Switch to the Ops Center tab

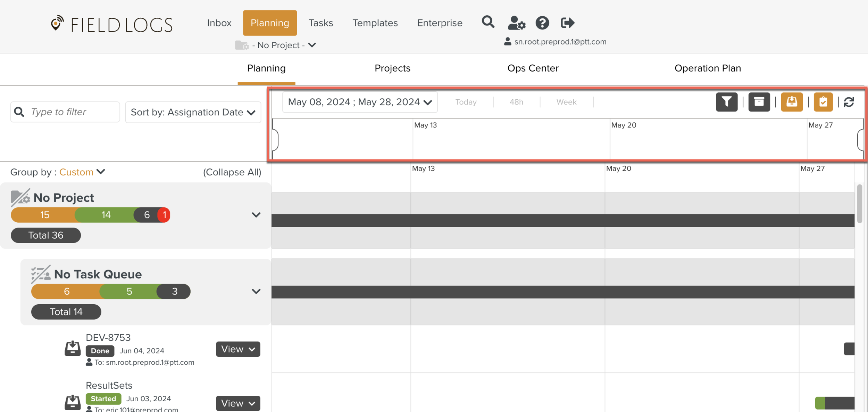(533, 68)
